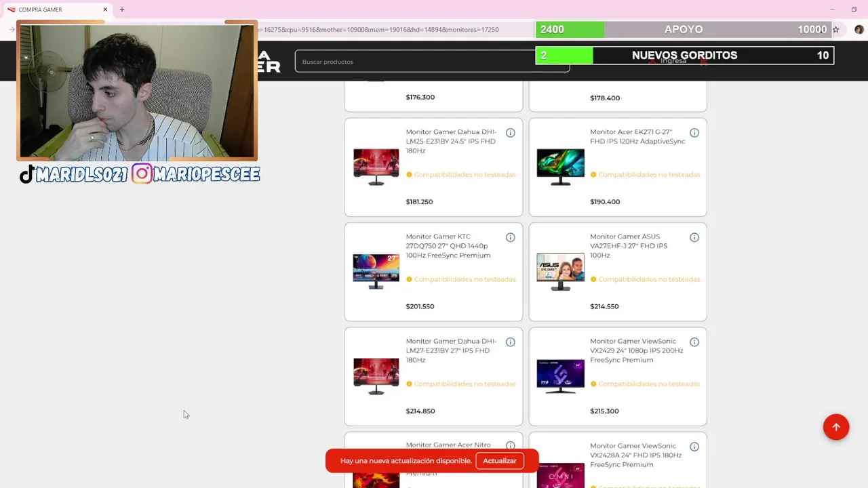Viewport: 868px width, 488px height.
Task: Select Monitor Gamer Dahua DHI-LM25-E231BY 24.5" title
Action: pyautogui.click(x=451, y=141)
